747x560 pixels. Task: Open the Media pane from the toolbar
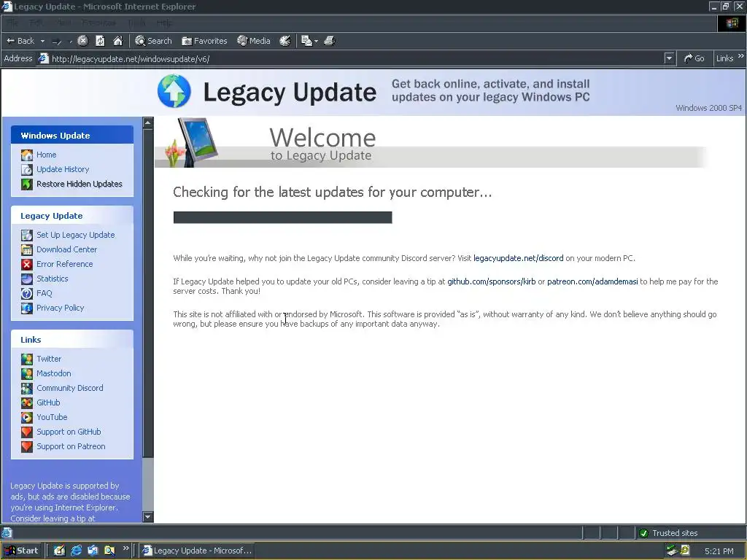[x=254, y=41]
